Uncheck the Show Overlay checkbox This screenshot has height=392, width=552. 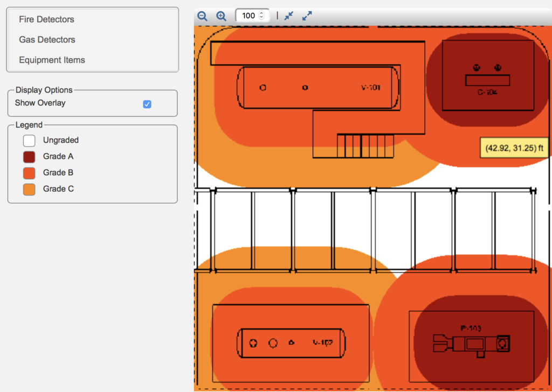(x=147, y=104)
